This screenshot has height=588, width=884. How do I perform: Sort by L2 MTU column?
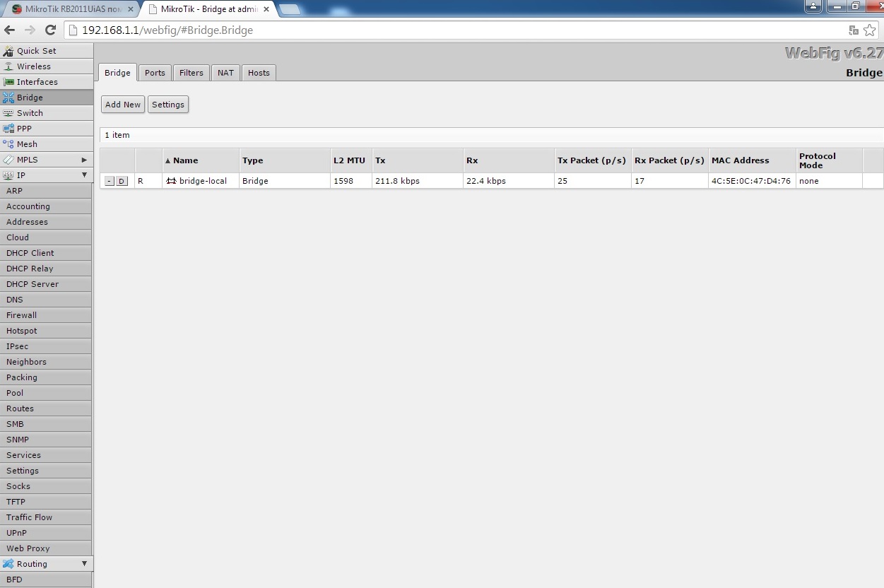351,160
